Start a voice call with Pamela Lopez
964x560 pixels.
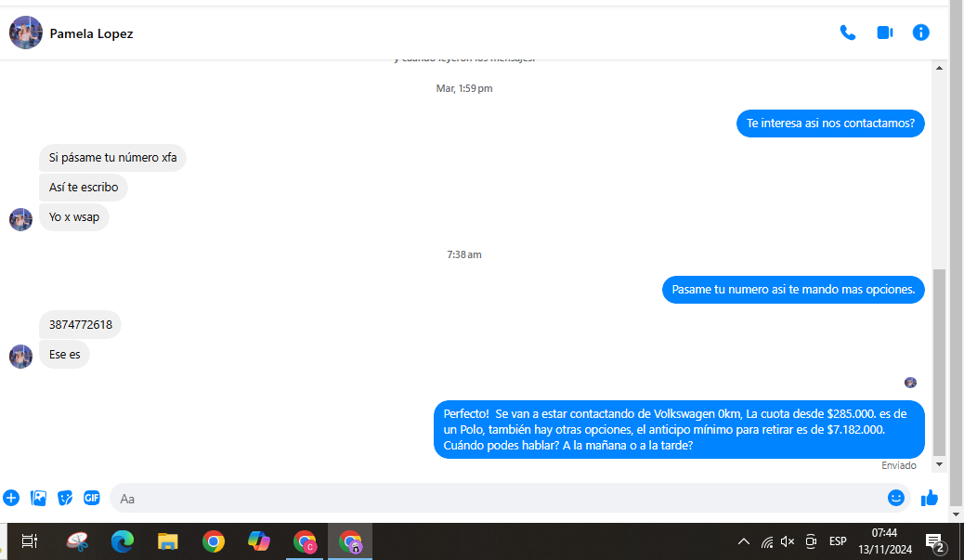point(848,33)
